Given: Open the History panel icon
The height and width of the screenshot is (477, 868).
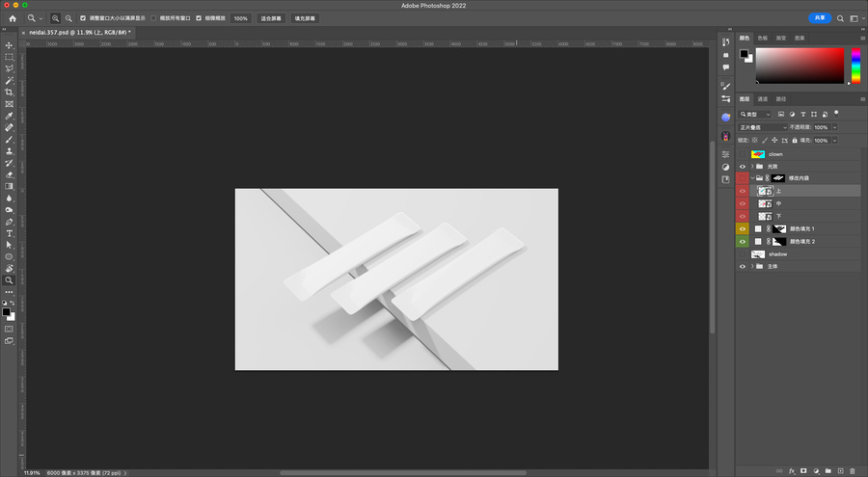Looking at the screenshot, I should click(x=725, y=42).
